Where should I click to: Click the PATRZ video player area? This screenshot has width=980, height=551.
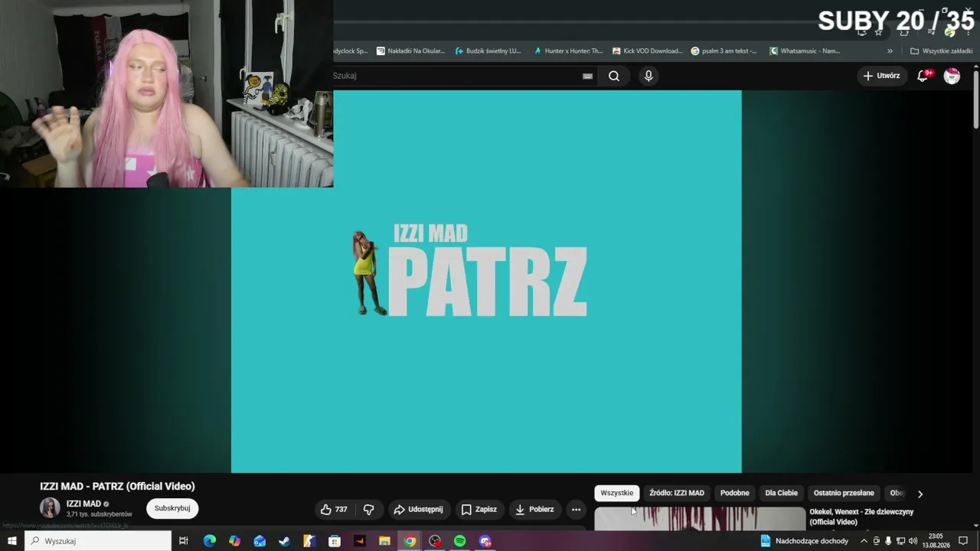tap(486, 282)
